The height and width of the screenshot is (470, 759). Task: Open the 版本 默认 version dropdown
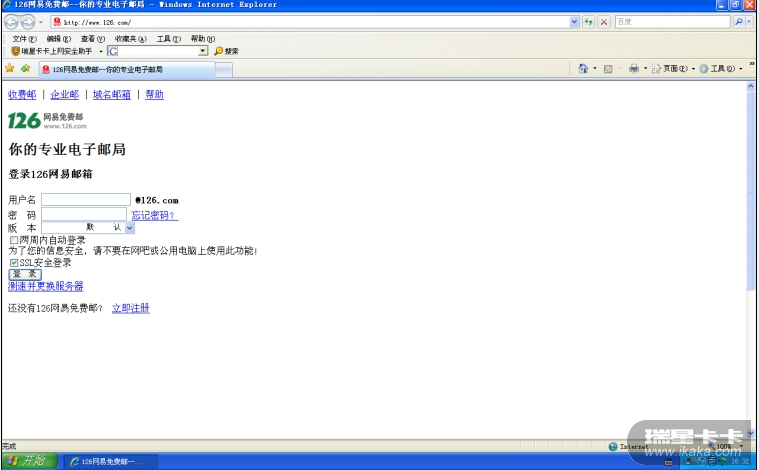88,227
